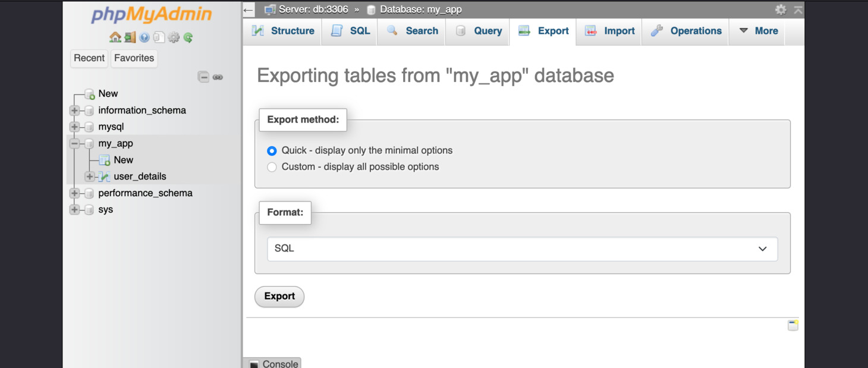Go to phpMyAdmin Home icon
This screenshot has width=868, height=368.
click(115, 37)
